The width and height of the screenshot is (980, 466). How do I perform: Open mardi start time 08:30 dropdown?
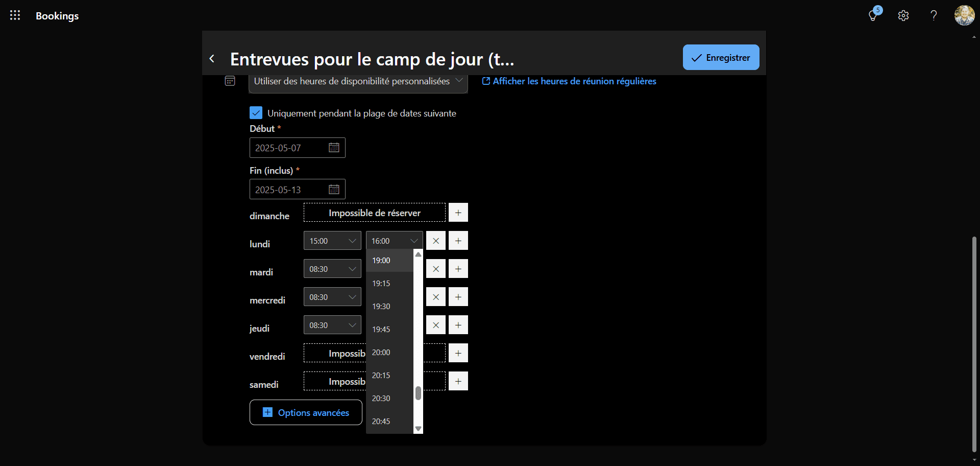point(332,269)
